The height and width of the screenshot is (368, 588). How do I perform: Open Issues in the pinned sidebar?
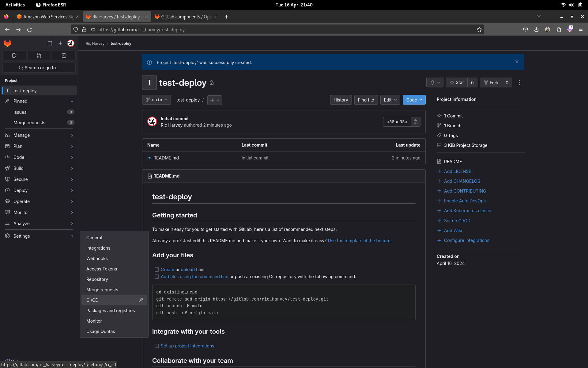coord(39,112)
